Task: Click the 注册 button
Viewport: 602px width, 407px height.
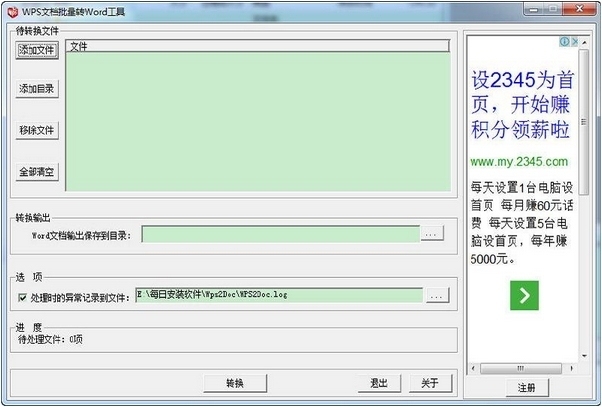Action: 527,387
